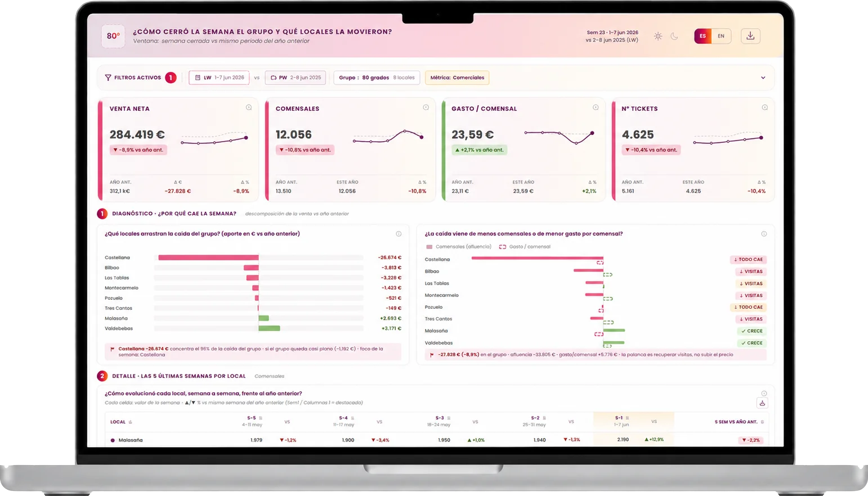
Task: Click +12,9% value in Malasaña row
Action: pos(654,440)
